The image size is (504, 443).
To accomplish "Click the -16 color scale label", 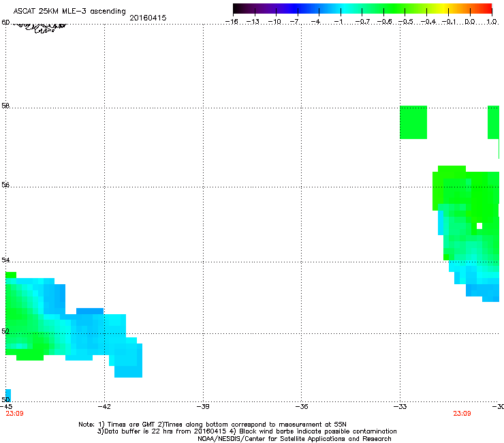I will pos(232,22).
